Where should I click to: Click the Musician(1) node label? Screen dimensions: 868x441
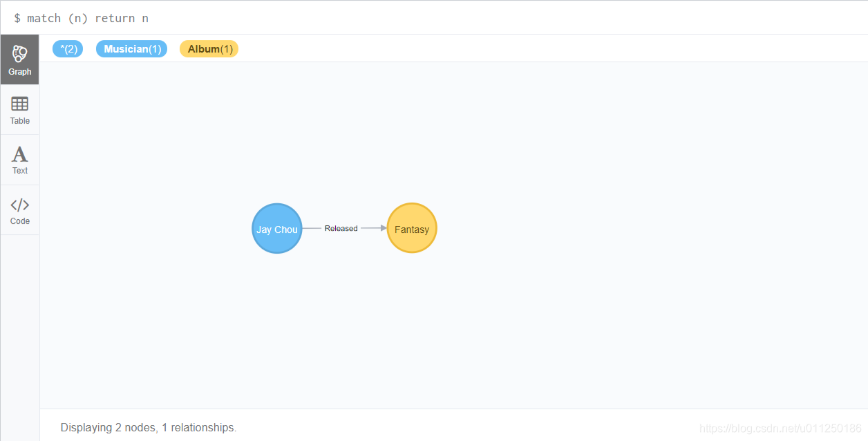[131, 48]
